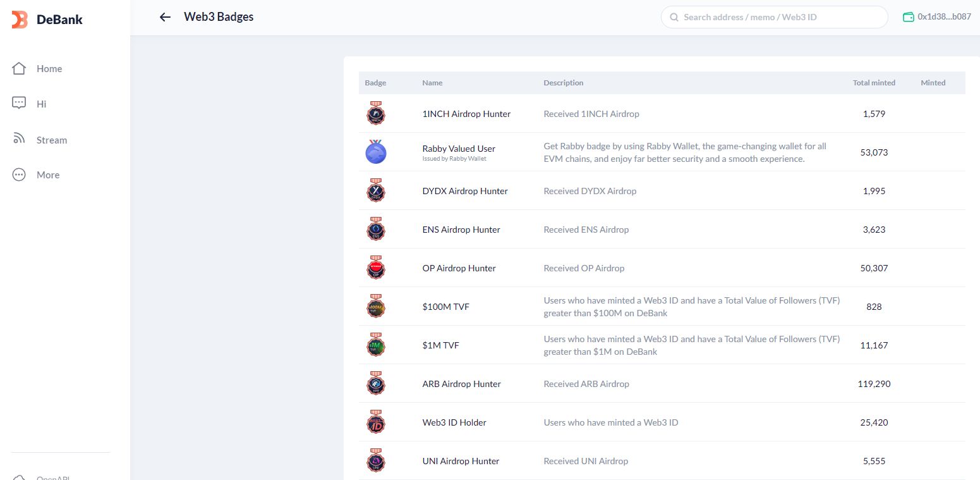Click the search magnifier icon
980x480 pixels.
coord(674,17)
